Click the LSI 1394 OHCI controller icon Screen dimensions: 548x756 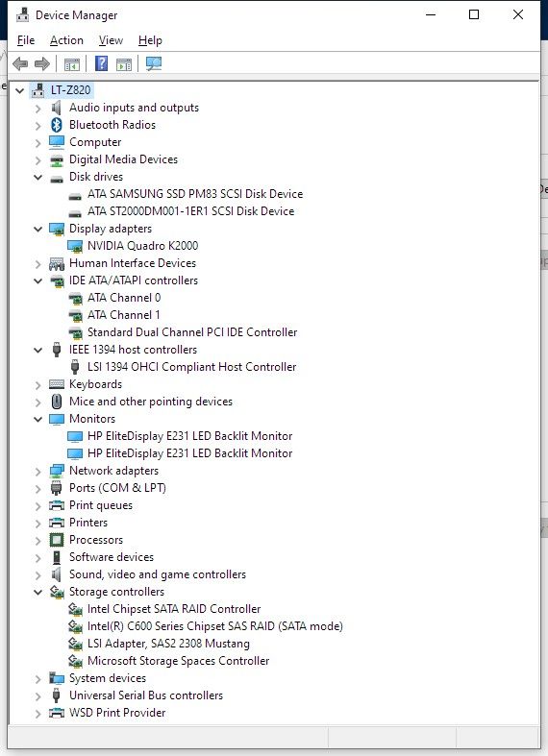coord(75,367)
